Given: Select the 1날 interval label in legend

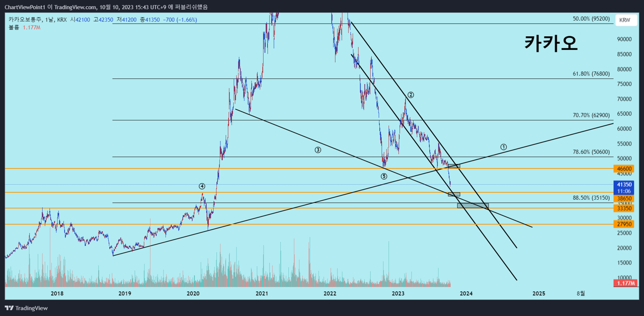Looking at the screenshot, I should [49, 20].
